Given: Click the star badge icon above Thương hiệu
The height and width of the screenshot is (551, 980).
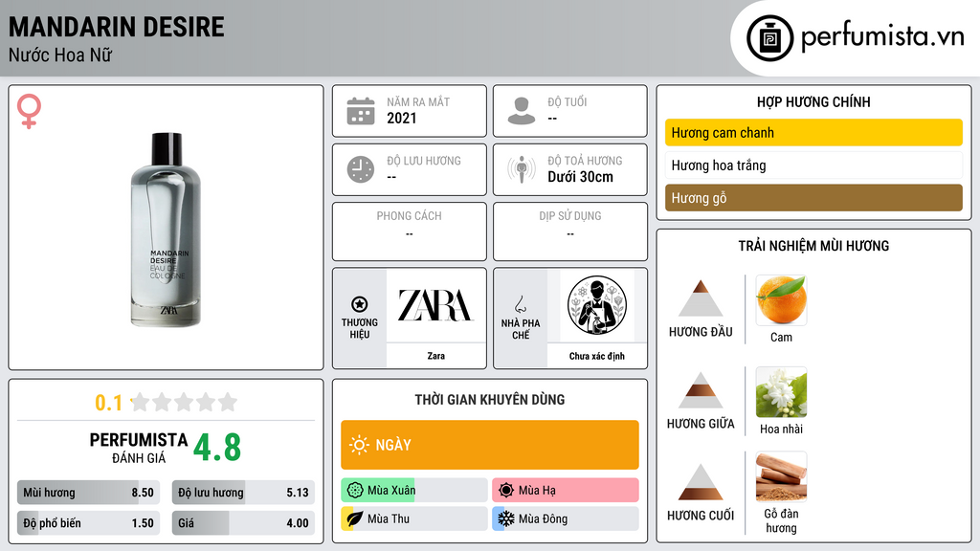Looking at the screenshot, I should [x=360, y=304].
